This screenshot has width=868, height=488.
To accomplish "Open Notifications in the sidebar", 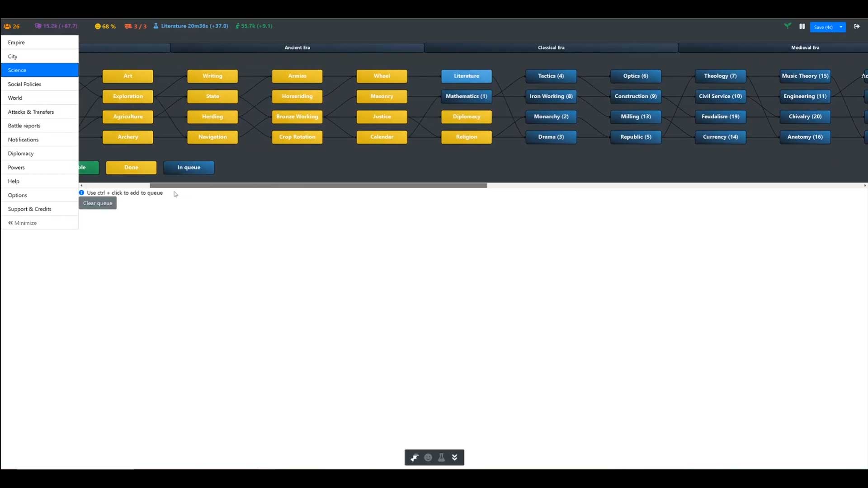I will 40,140.
